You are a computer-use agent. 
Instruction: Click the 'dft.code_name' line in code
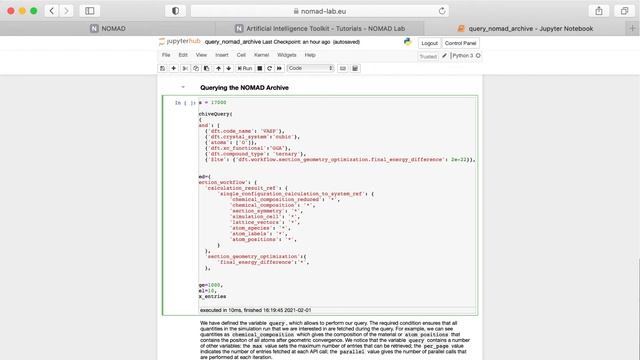coord(245,131)
